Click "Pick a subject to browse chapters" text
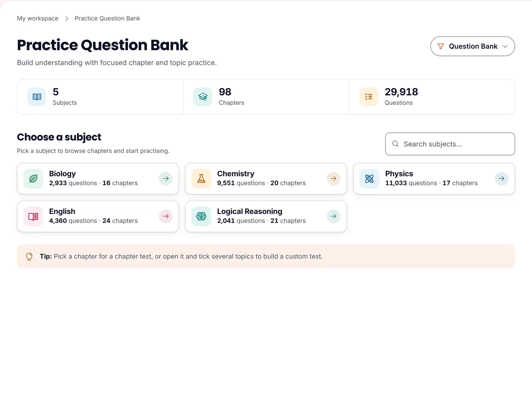This screenshot has height=412, width=532. [x=93, y=151]
